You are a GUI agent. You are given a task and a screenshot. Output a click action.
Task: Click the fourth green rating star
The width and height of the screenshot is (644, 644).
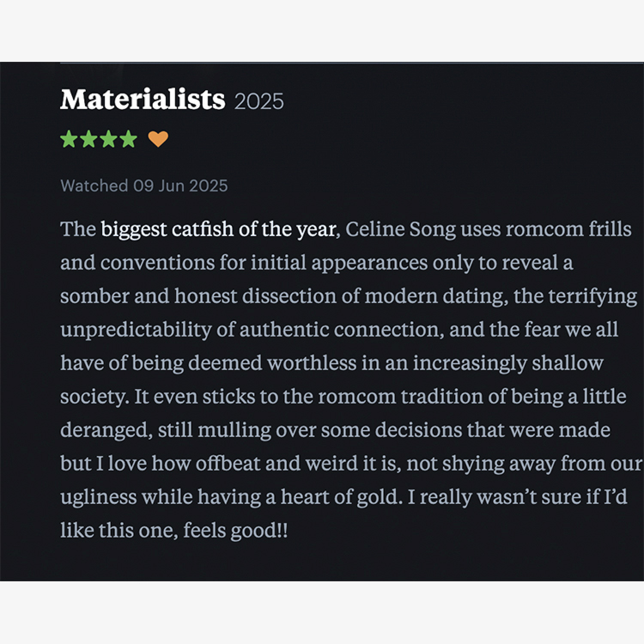(129, 139)
